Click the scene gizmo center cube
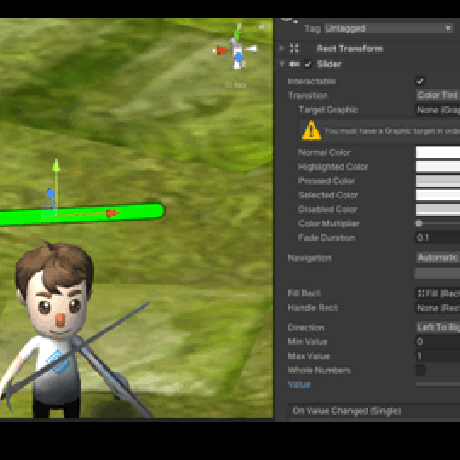The height and width of the screenshot is (460, 460). tap(237, 49)
